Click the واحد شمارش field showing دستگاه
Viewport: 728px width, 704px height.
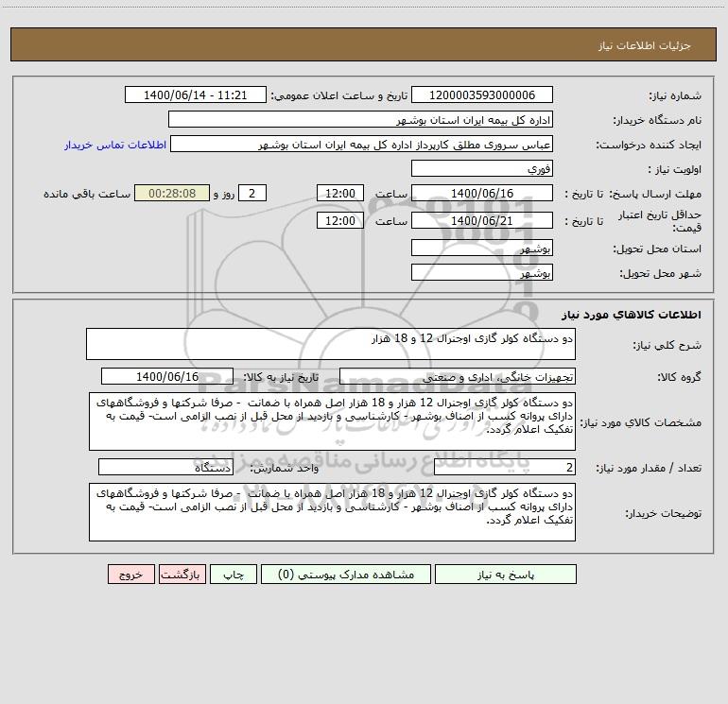pos(165,468)
